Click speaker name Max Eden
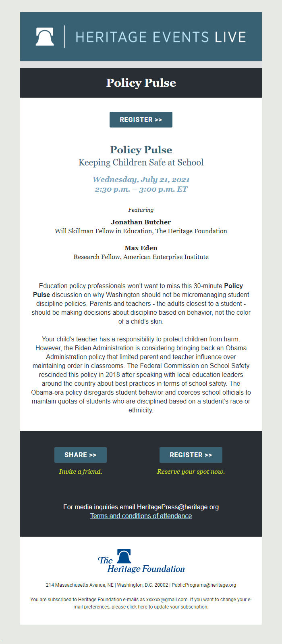 [141, 248]
